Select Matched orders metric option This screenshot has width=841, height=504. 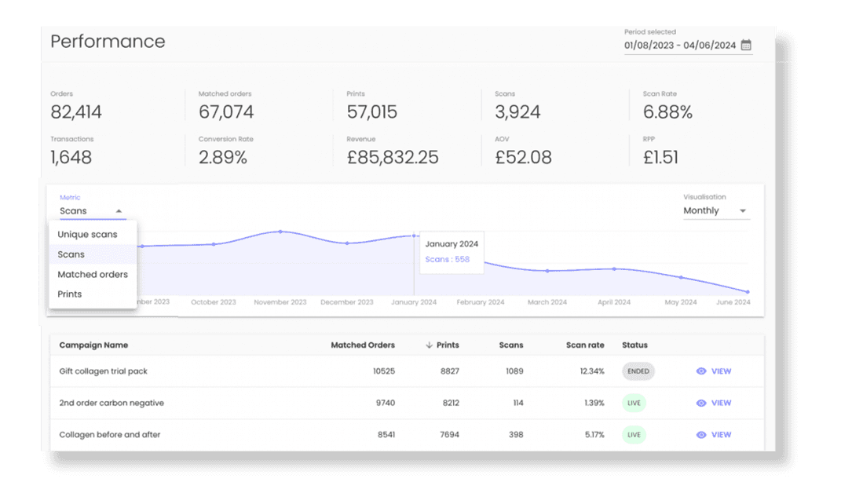tap(93, 275)
